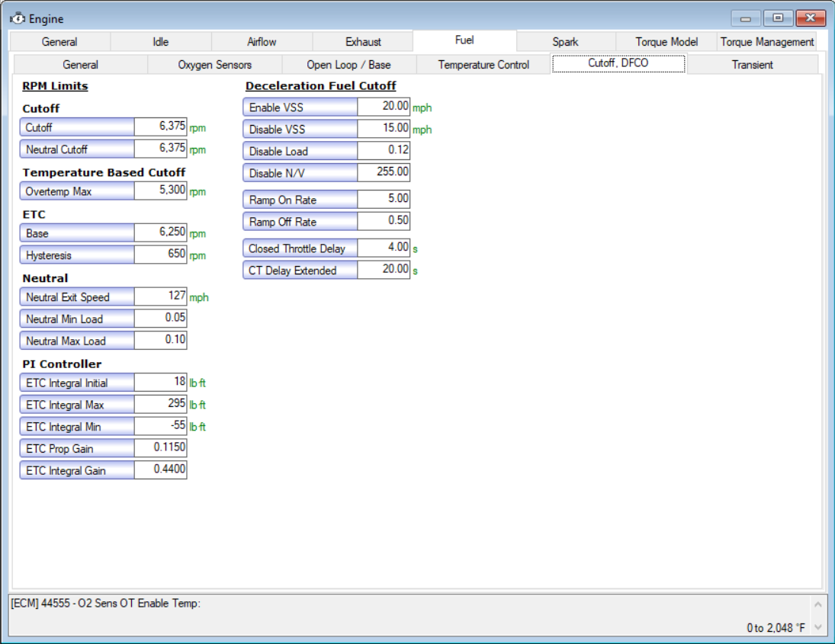Screen dimensions: 835x644
Task: Click the Cutoff rpm value field
Action: click(x=160, y=127)
